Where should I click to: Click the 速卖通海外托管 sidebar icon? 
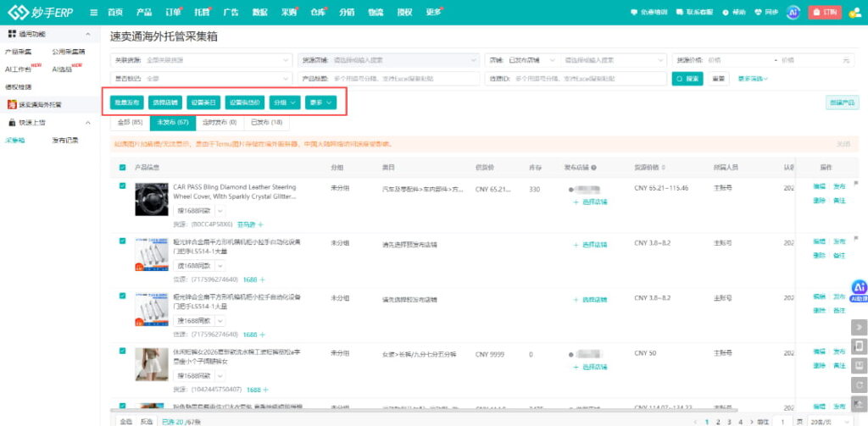pos(12,104)
